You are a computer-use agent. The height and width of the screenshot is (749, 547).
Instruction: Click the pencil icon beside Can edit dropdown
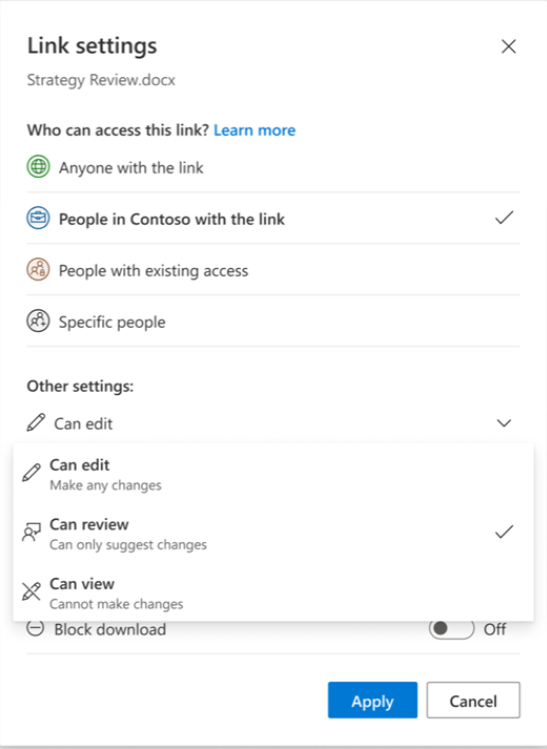point(36,423)
